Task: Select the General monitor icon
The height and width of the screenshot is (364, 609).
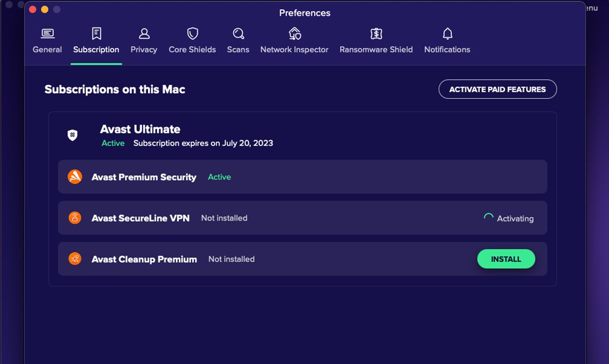Action: tap(47, 32)
